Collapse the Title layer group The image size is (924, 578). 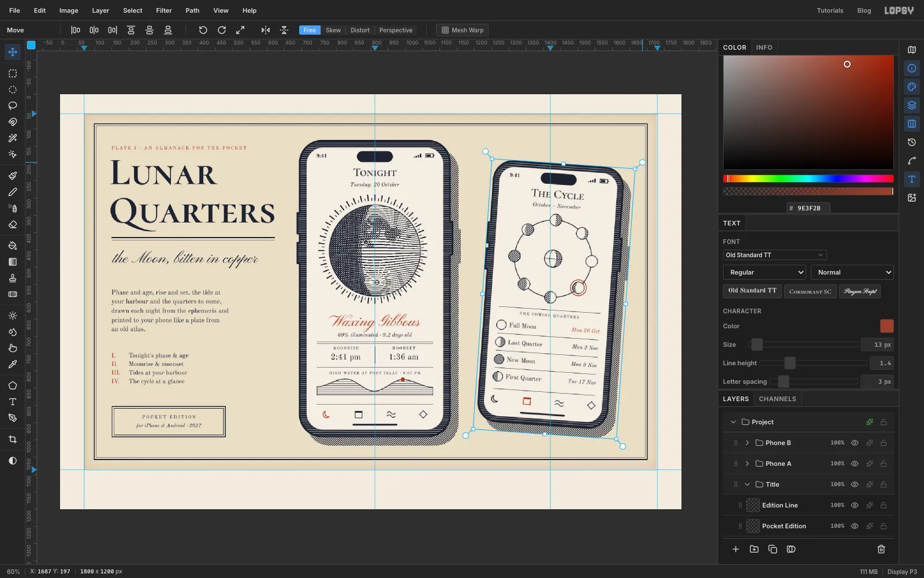(x=747, y=484)
